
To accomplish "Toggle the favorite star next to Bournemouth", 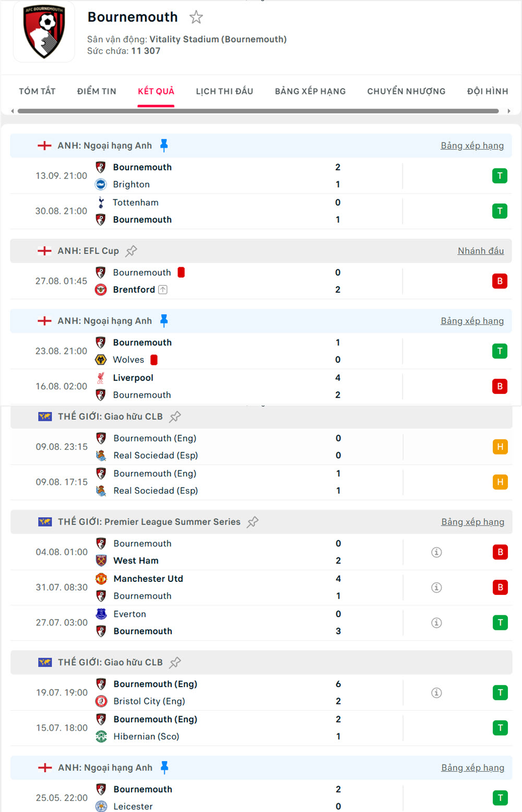I will (x=196, y=17).
